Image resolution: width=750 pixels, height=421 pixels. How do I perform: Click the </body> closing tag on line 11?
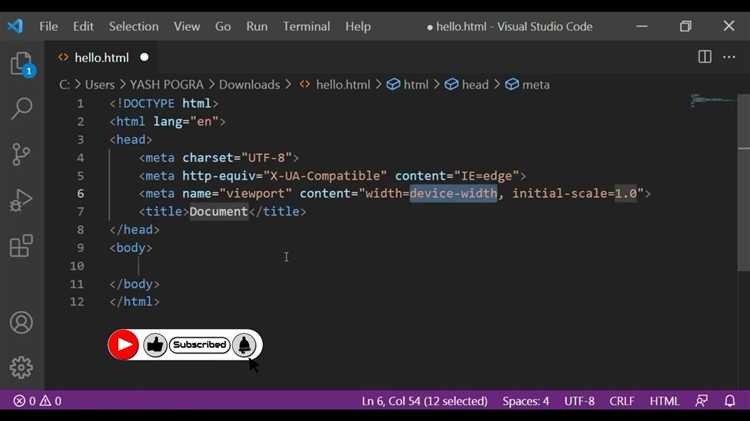pos(134,284)
